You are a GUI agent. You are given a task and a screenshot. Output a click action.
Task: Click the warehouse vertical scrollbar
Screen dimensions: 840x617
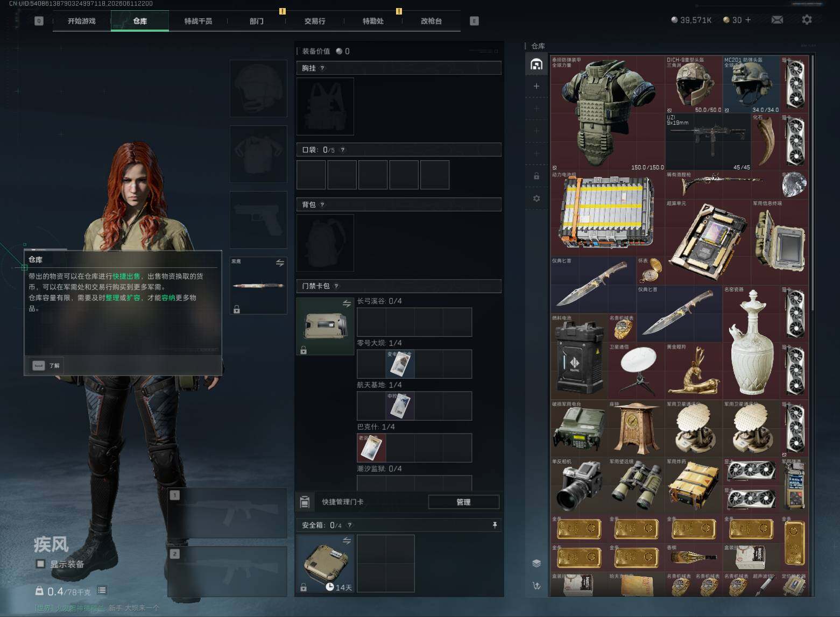coord(813,183)
